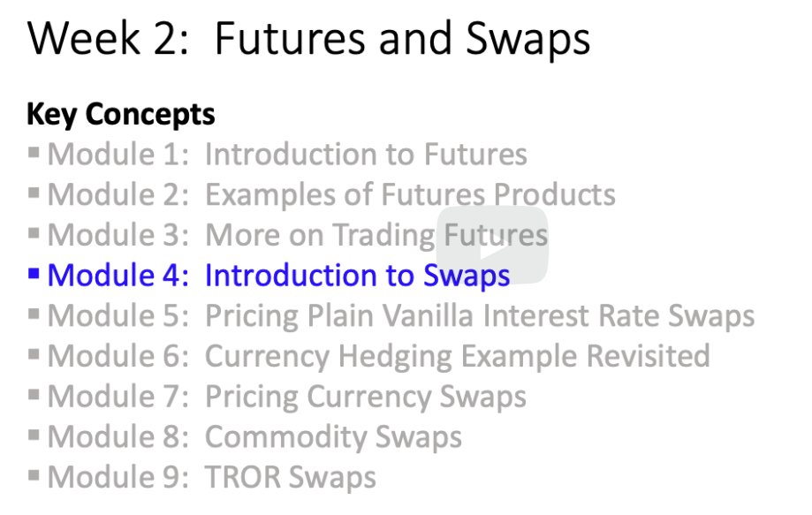Click the gray bullet beside Module 7
Screen dimensions: 812x515
pyautogui.click(x=34, y=395)
